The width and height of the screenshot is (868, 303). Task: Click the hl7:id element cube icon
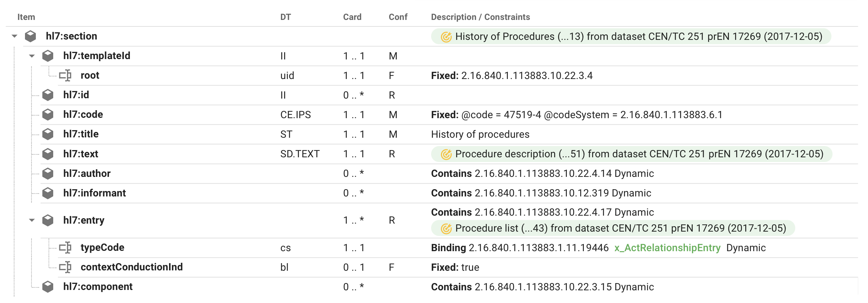click(x=48, y=95)
